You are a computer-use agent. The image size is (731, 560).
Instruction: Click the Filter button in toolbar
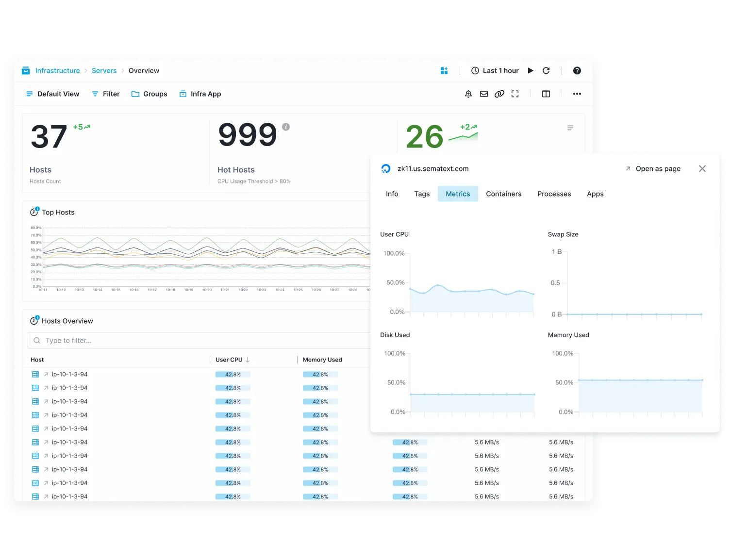click(x=106, y=94)
